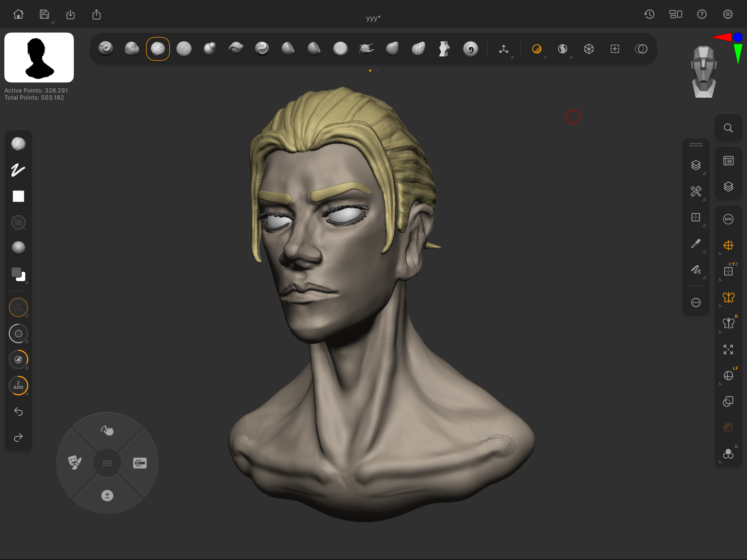Expand the save icon's corner options

click(x=52, y=22)
